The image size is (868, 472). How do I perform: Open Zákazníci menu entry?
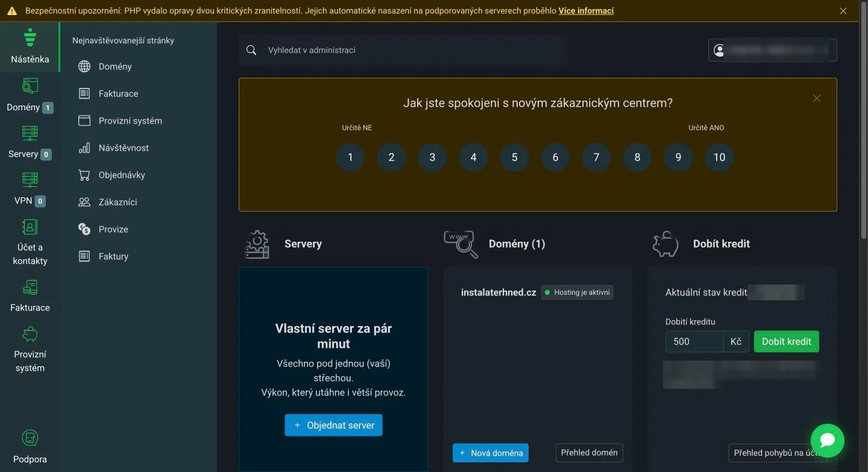coord(118,202)
